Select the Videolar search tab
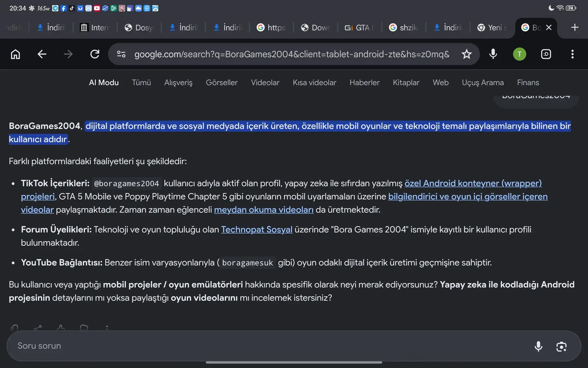 click(265, 82)
